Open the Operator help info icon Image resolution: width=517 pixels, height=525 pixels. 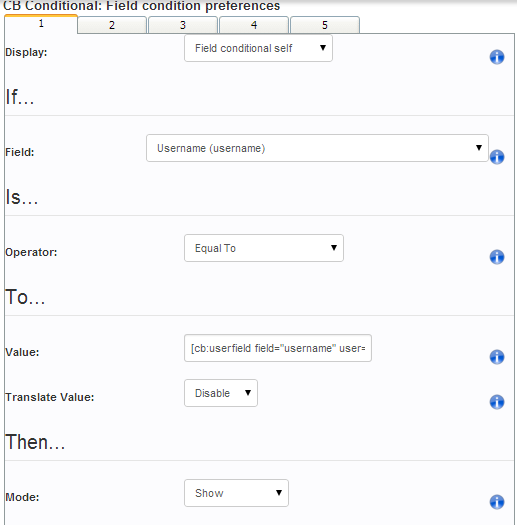pyautogui.click(x=497, y=257)
